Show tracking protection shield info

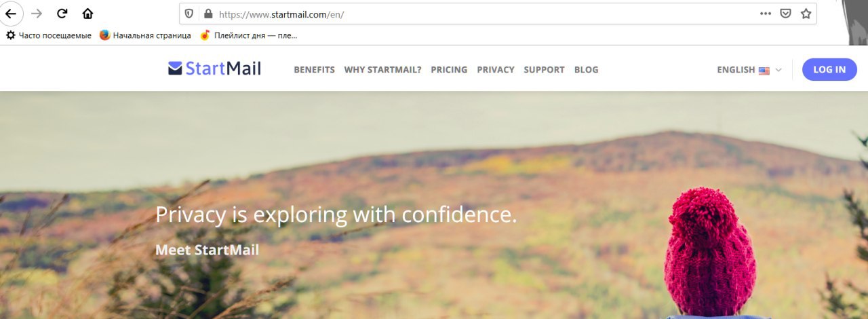(189, 14)
